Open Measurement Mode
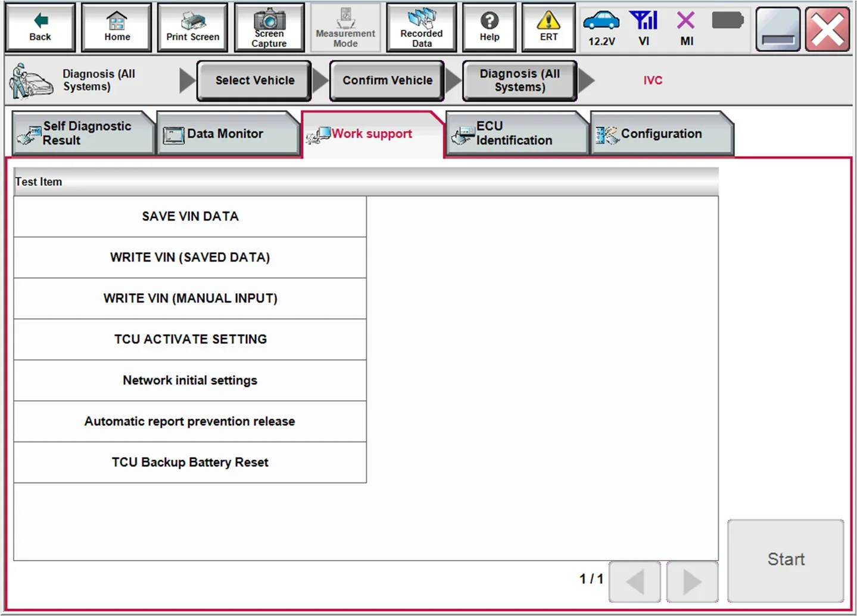857x616 pixels. (345, 27)
